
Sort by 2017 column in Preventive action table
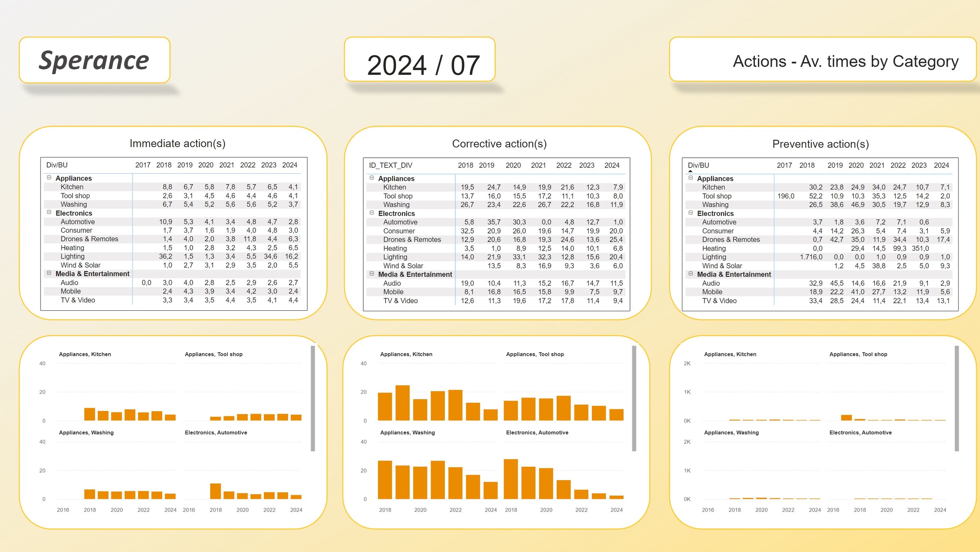pyautogui.click(x=784, y=166)
